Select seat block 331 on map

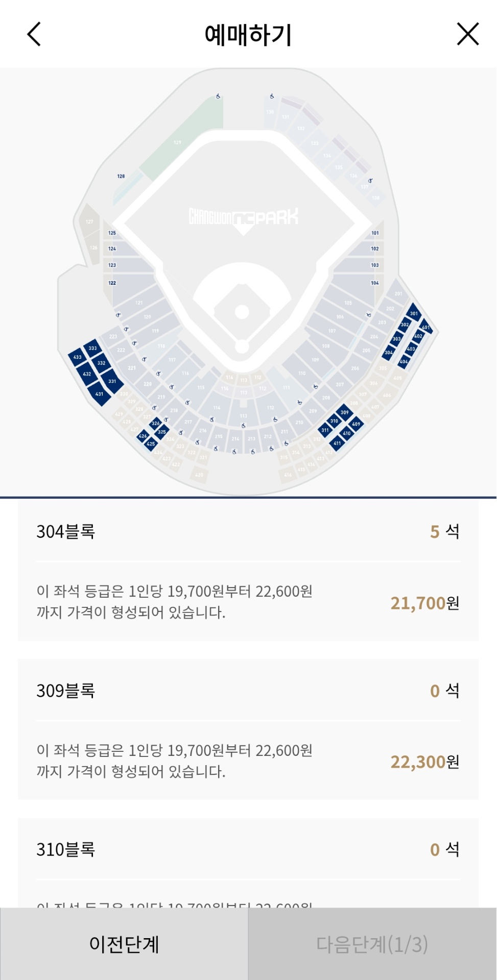pos(112,381)
